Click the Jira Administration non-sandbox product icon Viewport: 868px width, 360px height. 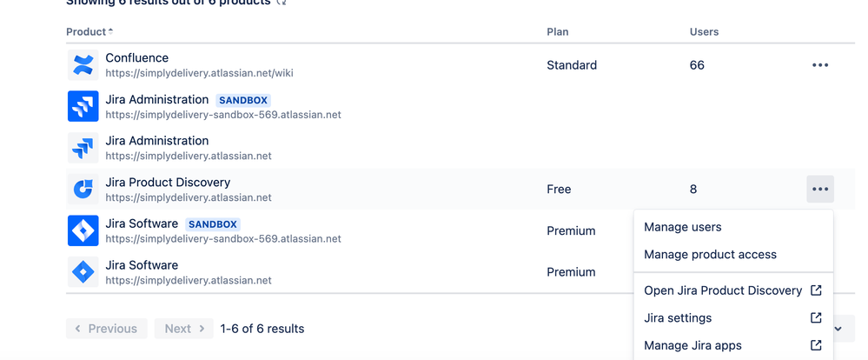(83, 148)
